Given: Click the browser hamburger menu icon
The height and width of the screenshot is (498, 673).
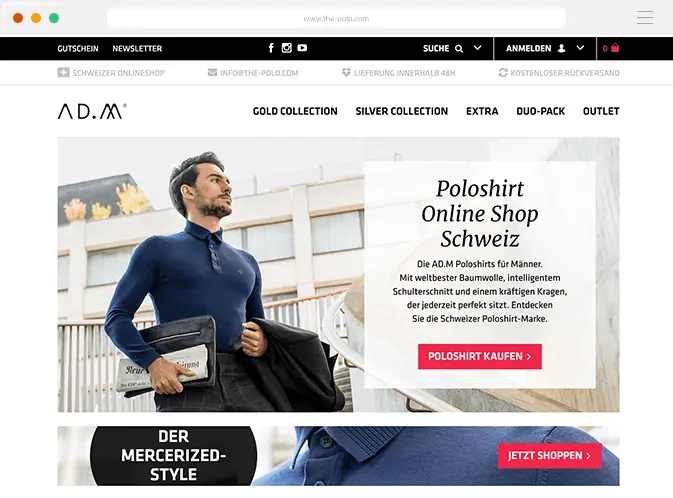Looking at the screenshot, I should pyautogui.click(x=645, y=18).
